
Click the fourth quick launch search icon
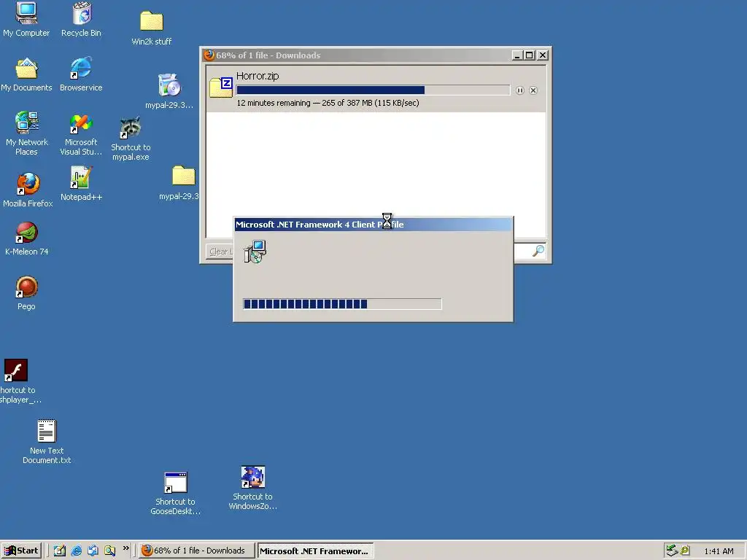110,551
